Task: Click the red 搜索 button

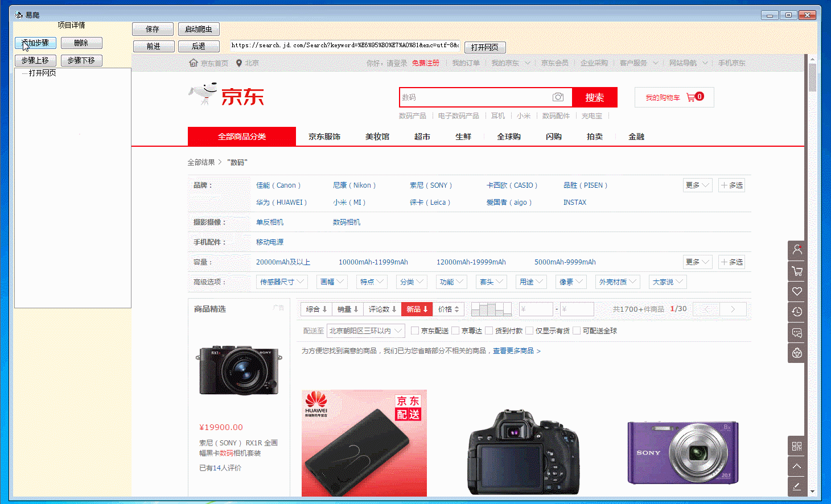Action: (595, 97)
